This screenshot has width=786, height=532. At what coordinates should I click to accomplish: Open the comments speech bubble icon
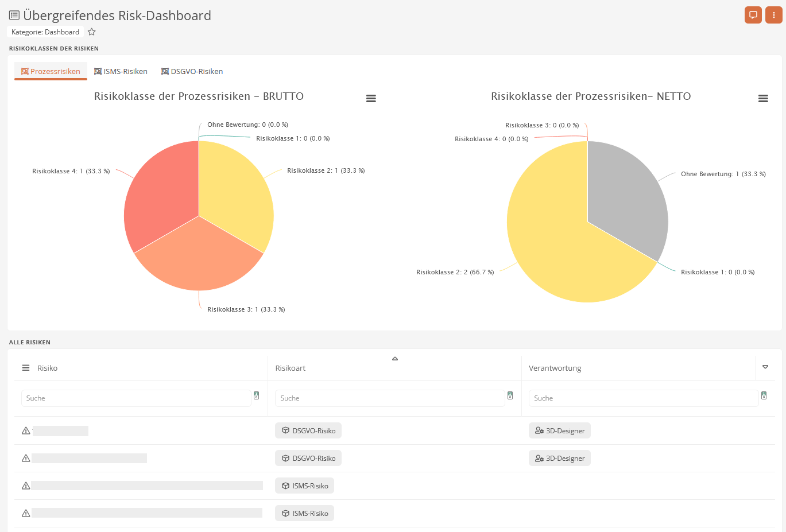tap(753, 14)
